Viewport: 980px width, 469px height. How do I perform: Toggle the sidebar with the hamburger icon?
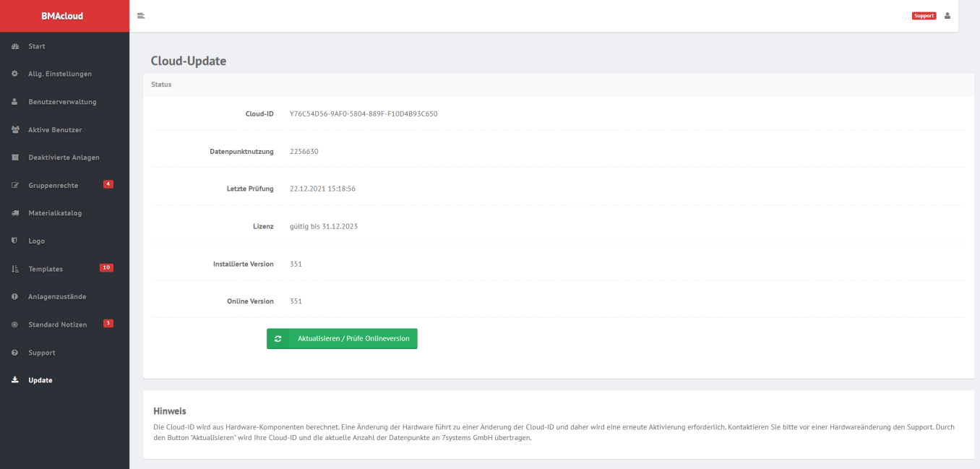(x=141, y=15)
